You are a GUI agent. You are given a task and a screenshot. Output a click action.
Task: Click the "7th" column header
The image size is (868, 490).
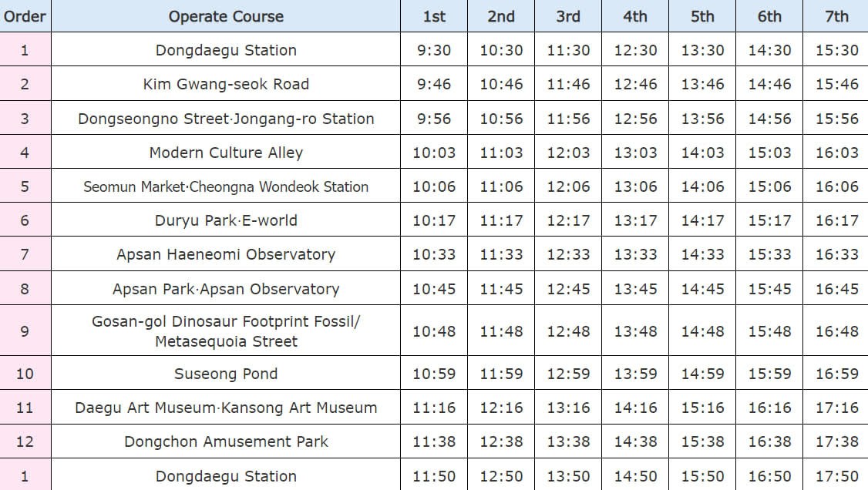tap(836, 16)
